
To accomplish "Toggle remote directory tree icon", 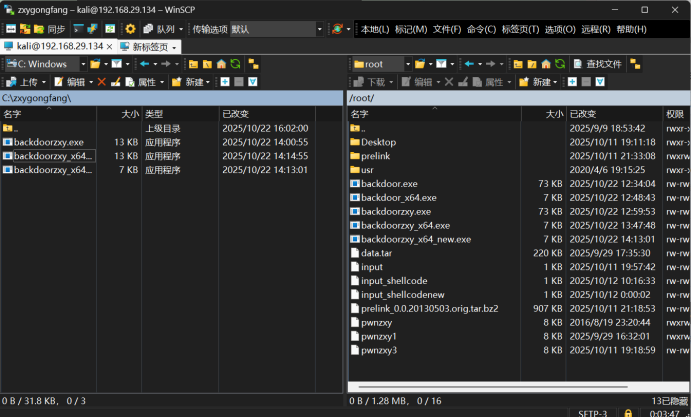I will (x=635, y=64).
